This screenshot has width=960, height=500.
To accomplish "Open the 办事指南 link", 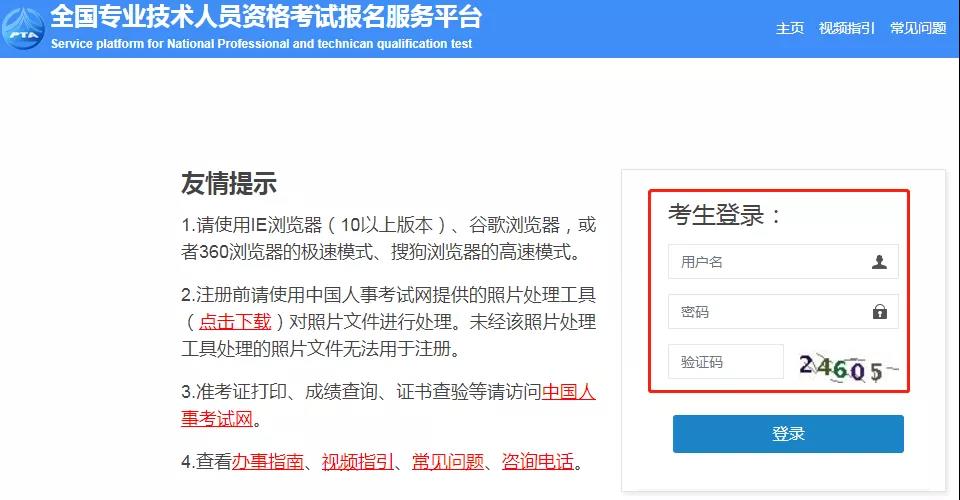I will [268, 461].
